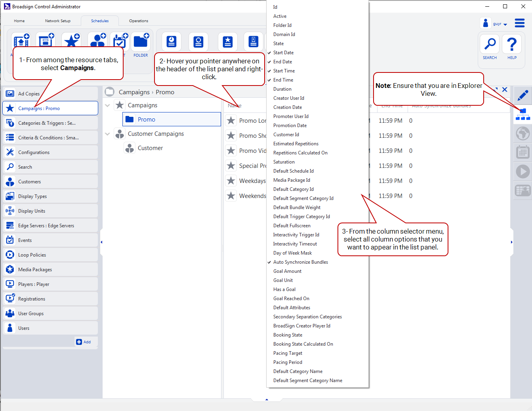Open the Help question mark icon
This screenshot has width=532, height=411.
(512, 44)
